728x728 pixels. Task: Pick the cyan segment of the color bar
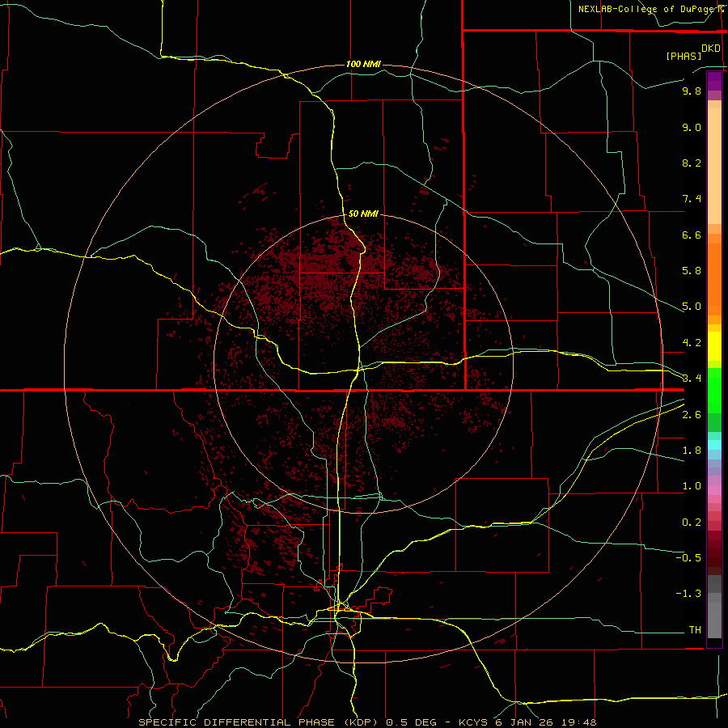[x=714, y=445]
